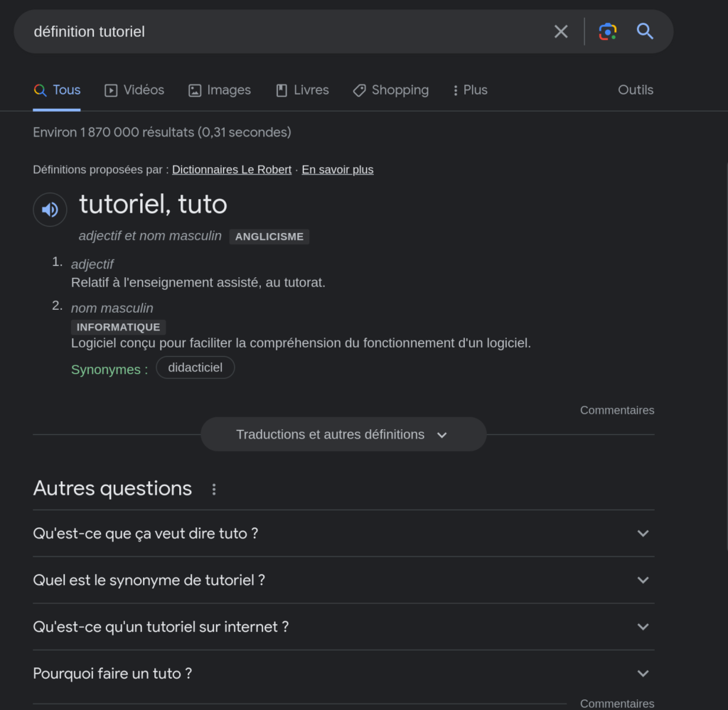Open the Outils search tools
This screenshot has width=728, height=710.
click(x=635, y=90)
